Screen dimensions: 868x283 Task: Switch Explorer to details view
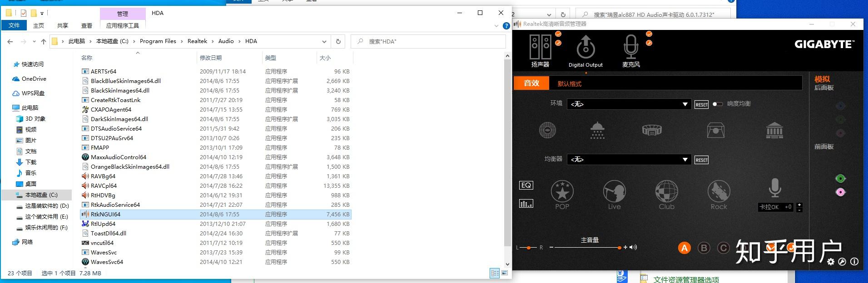point(495,273)
